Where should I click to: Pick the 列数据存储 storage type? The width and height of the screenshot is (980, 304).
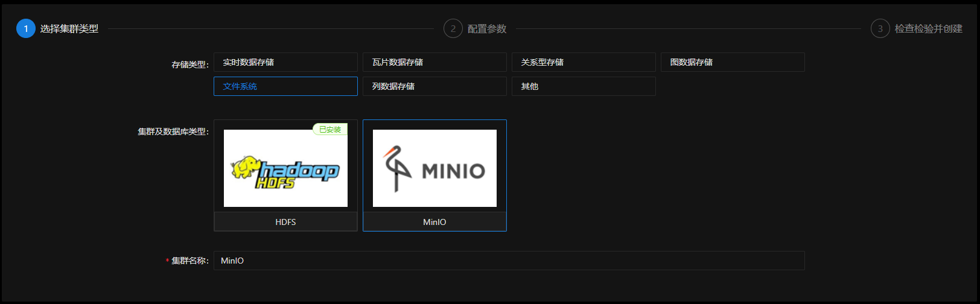pos(434,86)
